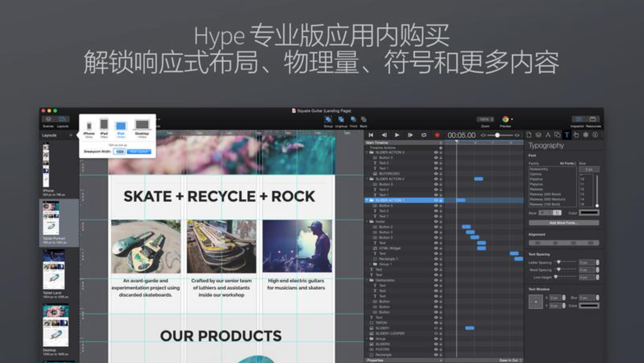Click the Text Shadow color swatch
The width and height of the screenshot is (644, 363).
589,306
